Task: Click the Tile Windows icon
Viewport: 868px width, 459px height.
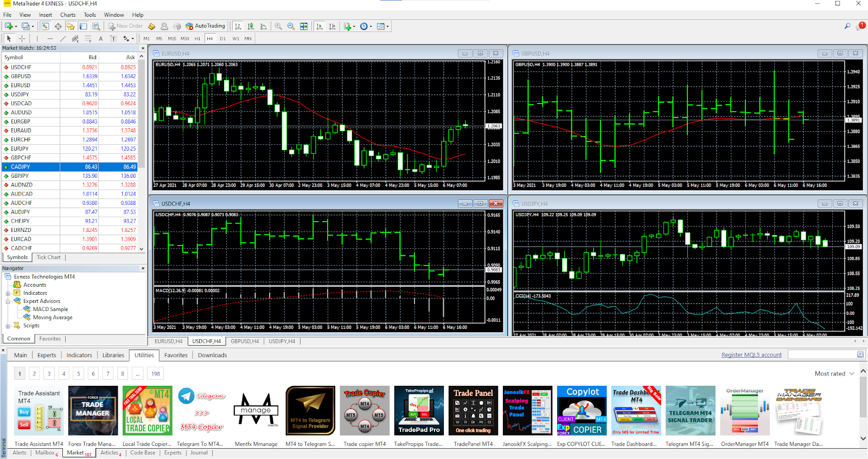Action: 304,26
